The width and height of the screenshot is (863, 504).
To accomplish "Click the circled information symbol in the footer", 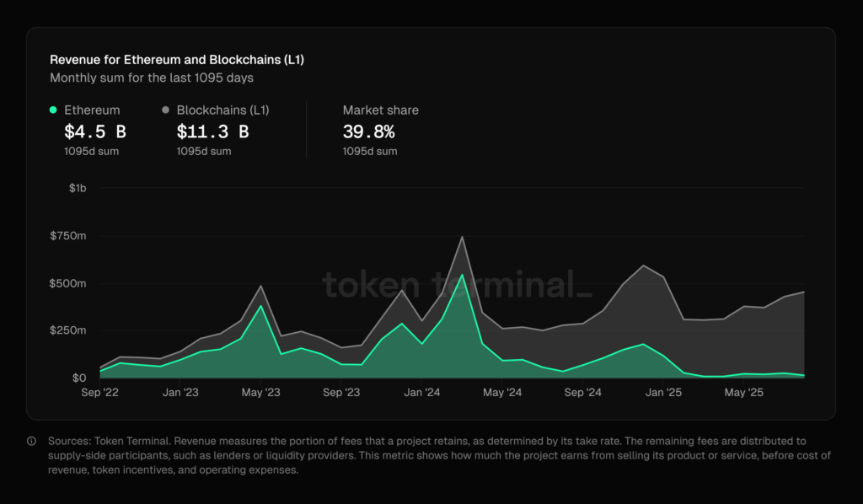I will 31,441.
